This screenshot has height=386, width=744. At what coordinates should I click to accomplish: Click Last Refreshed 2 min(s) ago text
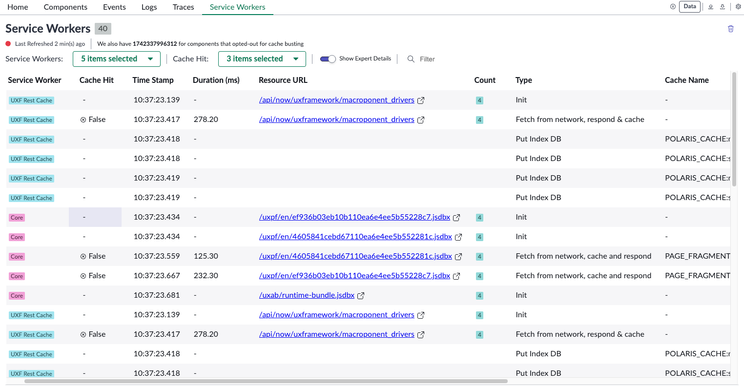pyautogui.click(x=50, y=44)
